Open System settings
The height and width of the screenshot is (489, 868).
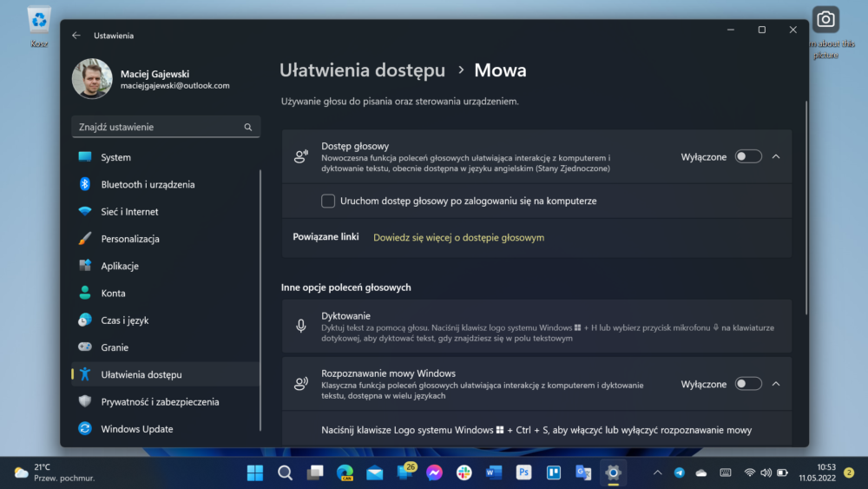pyautogui.click(x=166, y=157)
